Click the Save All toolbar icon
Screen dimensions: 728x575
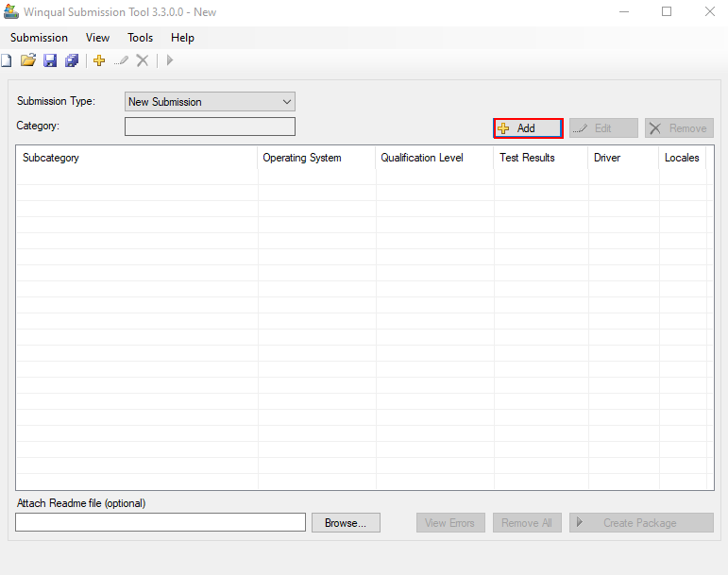click(x=72, y=60)
